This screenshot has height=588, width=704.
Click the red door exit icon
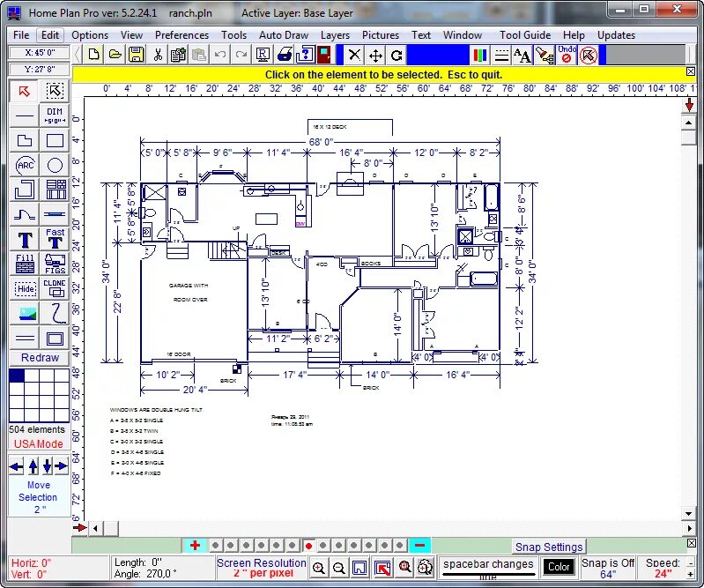tap(324, 56)
